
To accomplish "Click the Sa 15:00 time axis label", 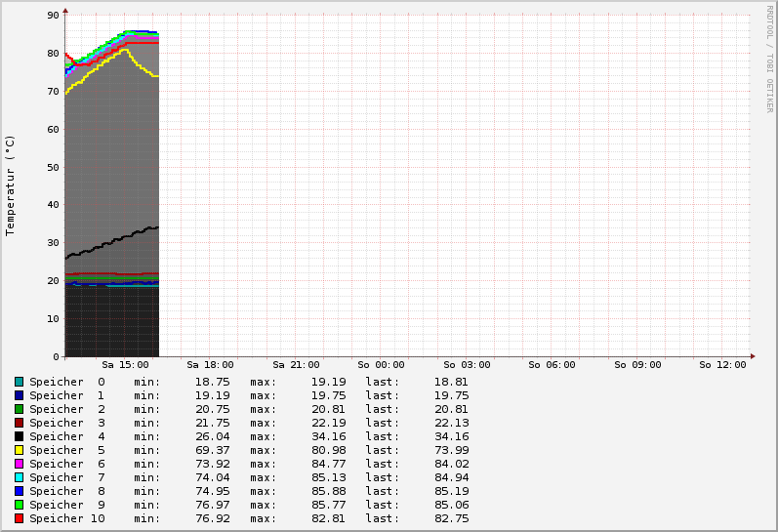I will [x=125, y=365].
